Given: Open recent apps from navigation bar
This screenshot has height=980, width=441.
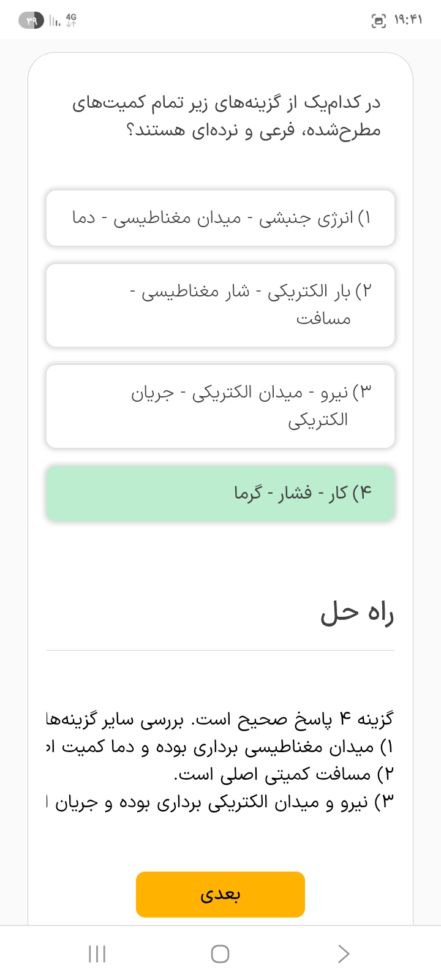Looking at the screenshot, I should 97,954.
